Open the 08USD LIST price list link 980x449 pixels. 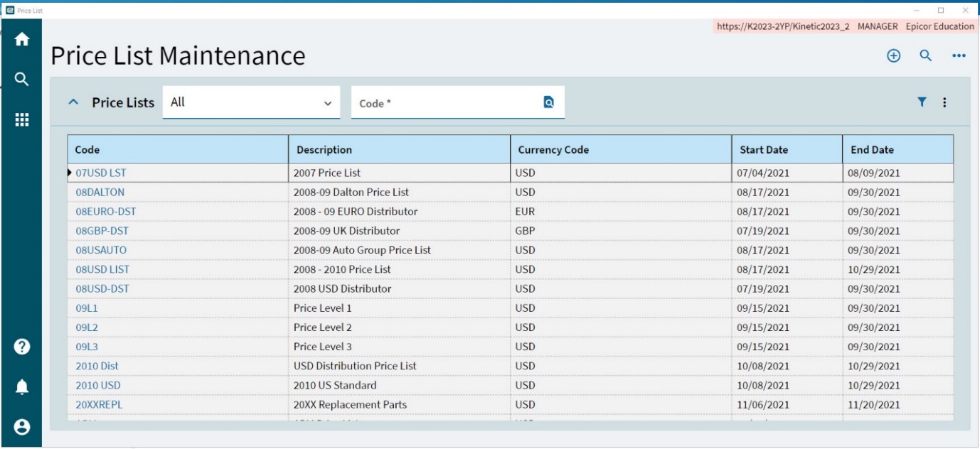pos(102,269)
